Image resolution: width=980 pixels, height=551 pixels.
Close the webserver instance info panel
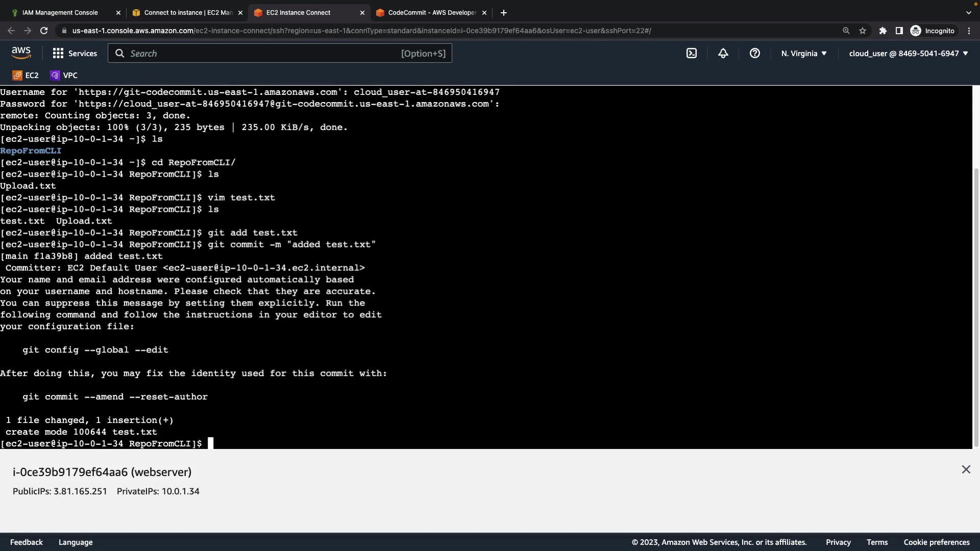(x=966, y=469)
